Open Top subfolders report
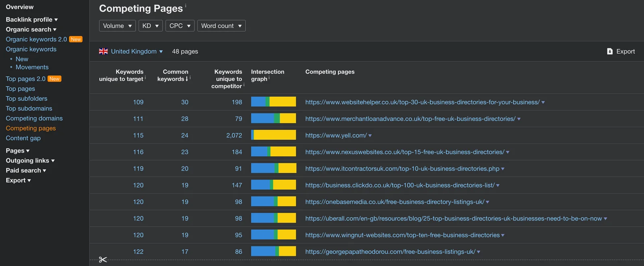The width and height of the screenshot is (644, 266). point(27,98)
